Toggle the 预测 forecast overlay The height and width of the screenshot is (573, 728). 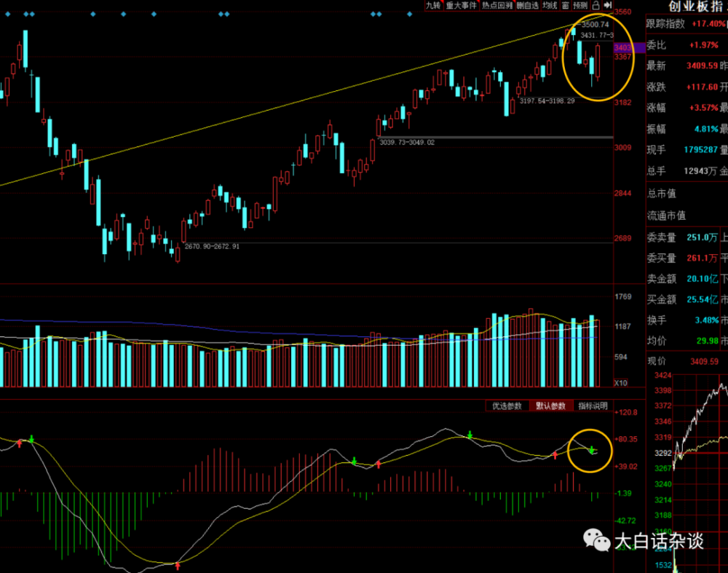click(x=579, y=5)
